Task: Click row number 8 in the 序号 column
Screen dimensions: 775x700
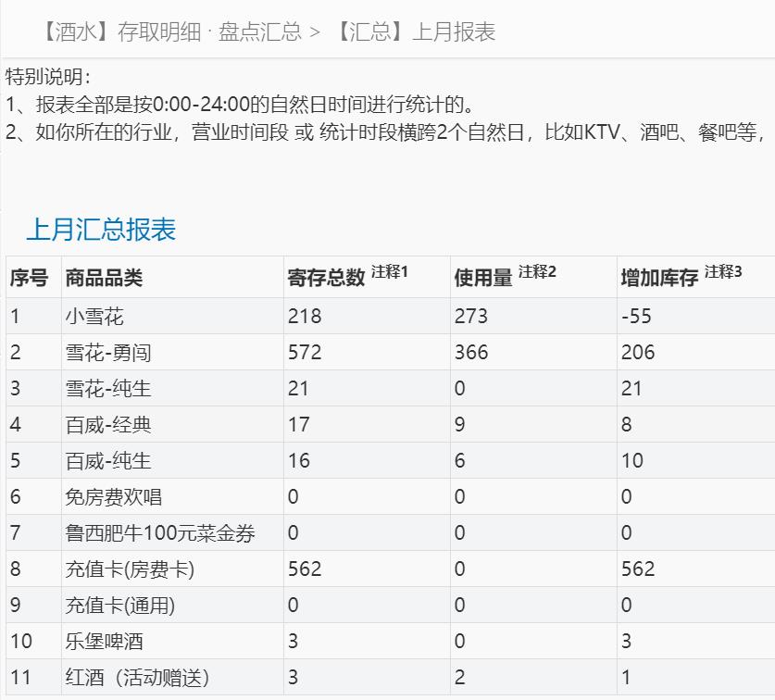Action: coord(16,569)
